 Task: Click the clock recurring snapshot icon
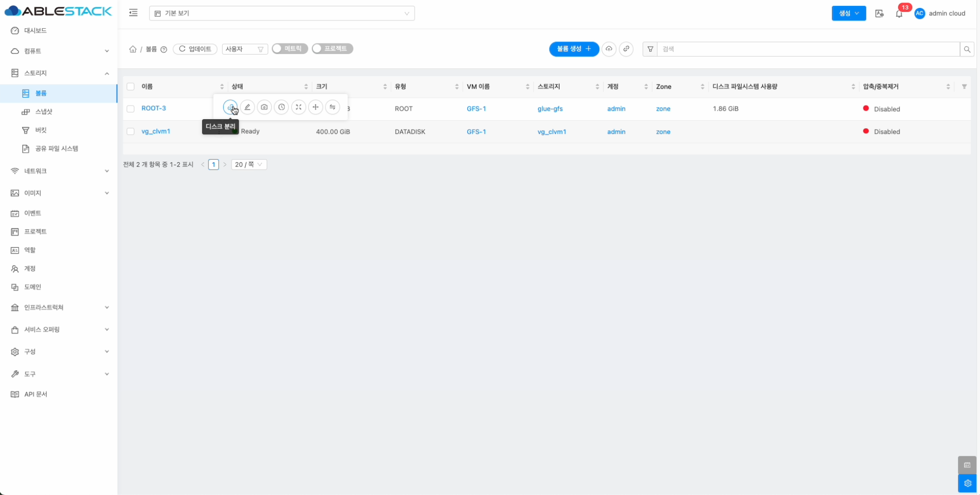(x=281, y=107)
